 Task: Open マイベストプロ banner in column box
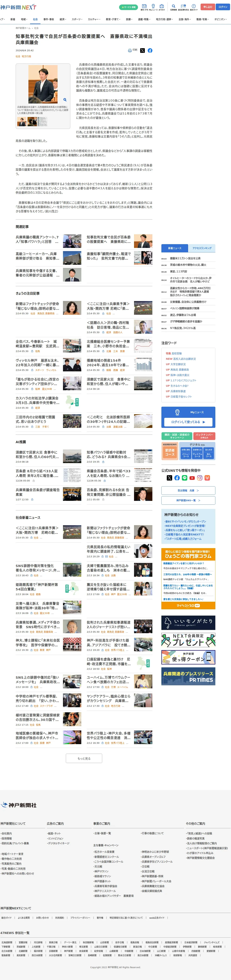[x=188, y=606]
